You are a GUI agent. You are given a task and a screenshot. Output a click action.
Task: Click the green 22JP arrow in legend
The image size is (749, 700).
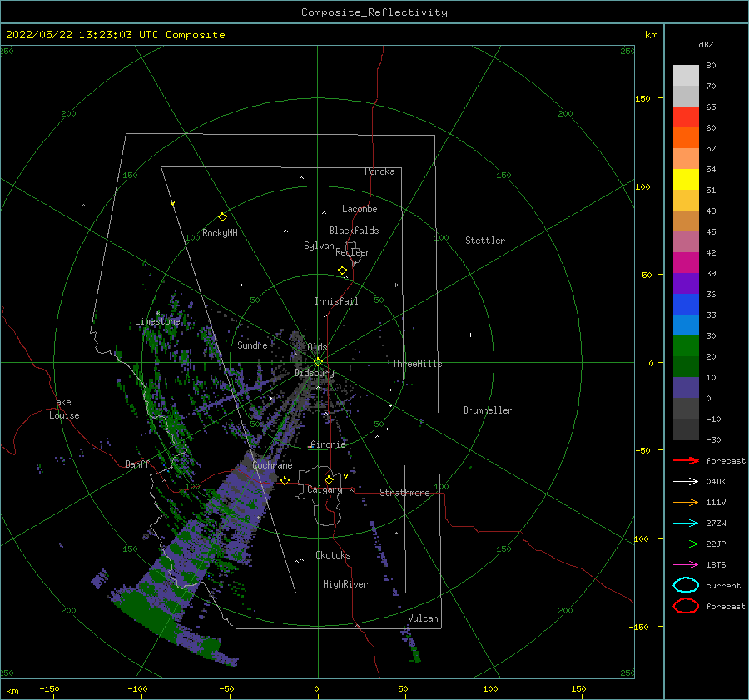pos(686,544)
